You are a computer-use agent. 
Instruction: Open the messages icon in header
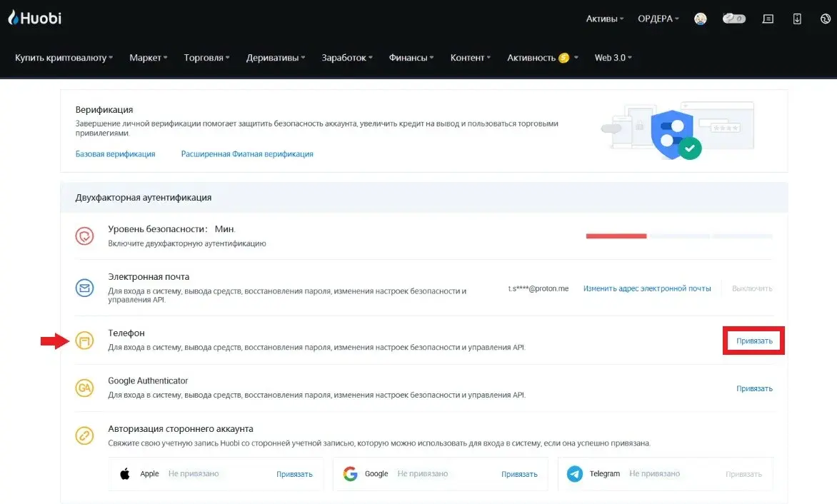pos(768,19)
